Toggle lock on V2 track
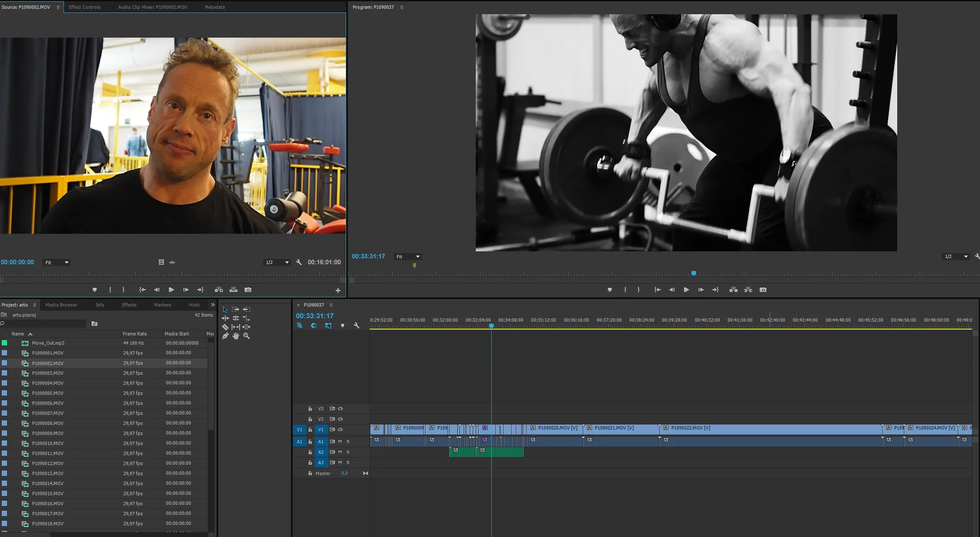The width and height of the screenshot is (980, 537). click(310, 419)
